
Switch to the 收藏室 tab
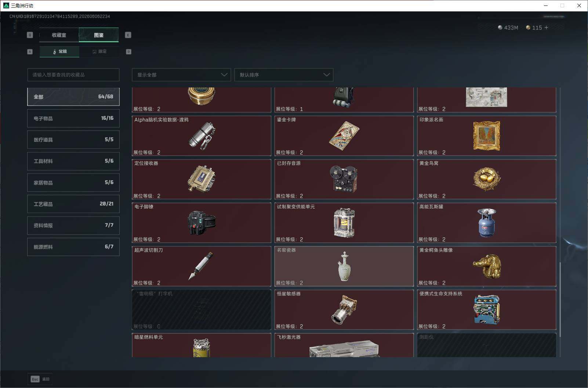[59, 35]
